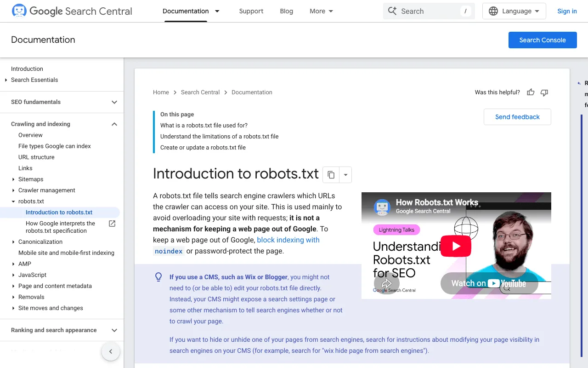Select the Documentation tab
Image resolution: width=588 pixels, height=368 pixels.
click(x=186, y=11)
